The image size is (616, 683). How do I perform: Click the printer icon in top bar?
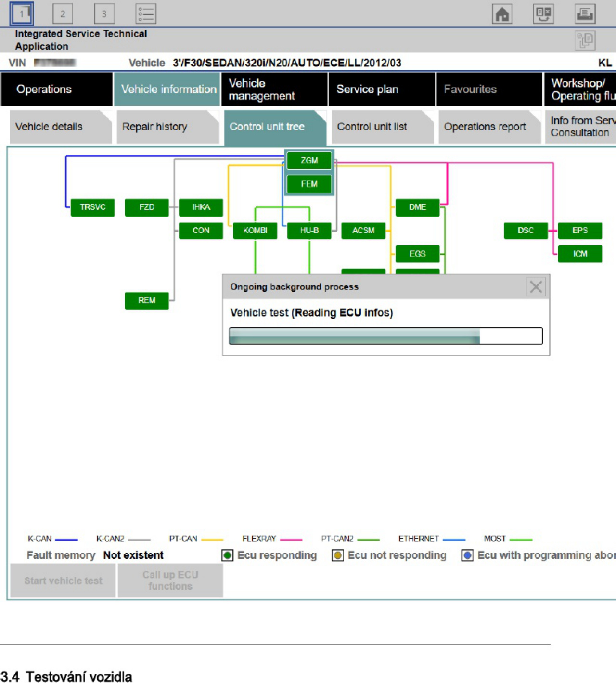click(585, 14)
